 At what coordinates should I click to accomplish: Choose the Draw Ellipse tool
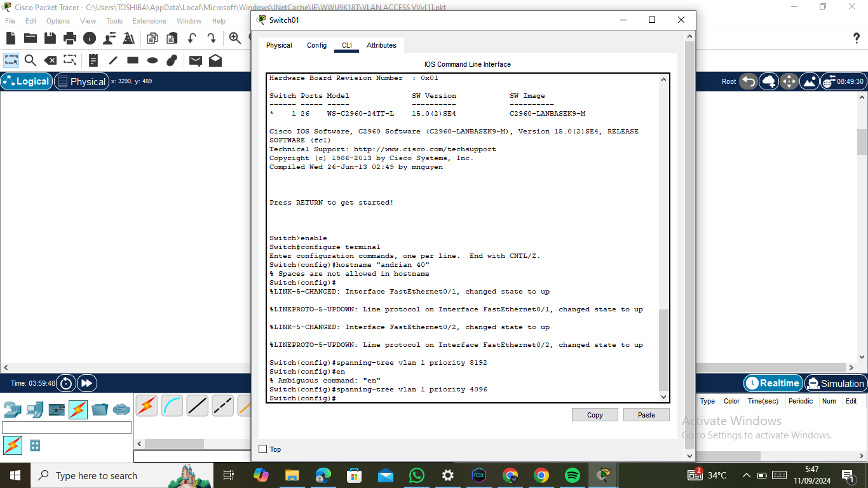pos(153,60)
